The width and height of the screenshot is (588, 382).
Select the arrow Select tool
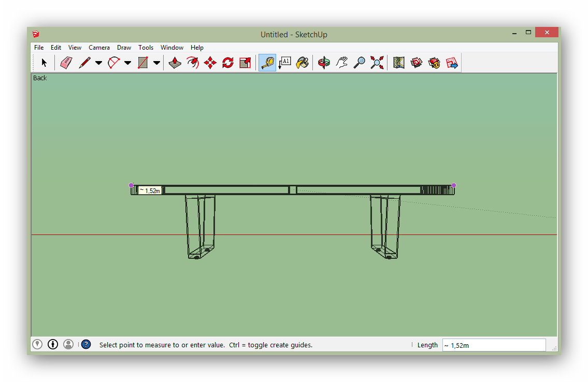[44, 63]
